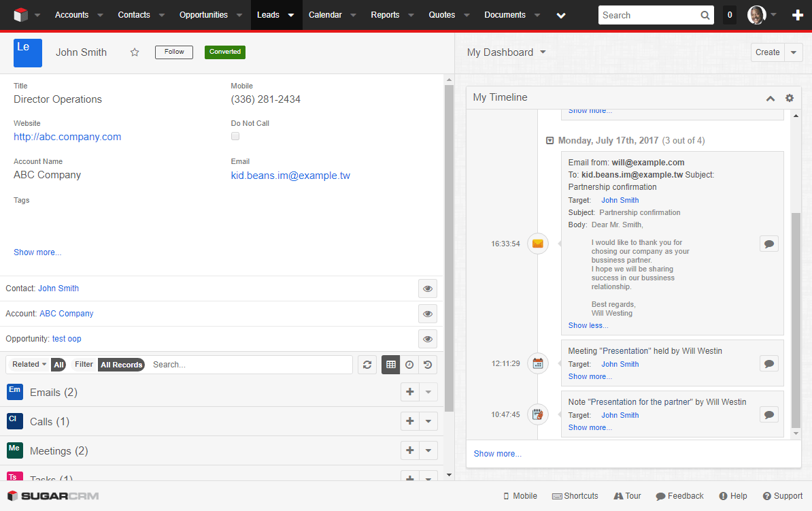Open the notifications counter badge

(730, 15)
